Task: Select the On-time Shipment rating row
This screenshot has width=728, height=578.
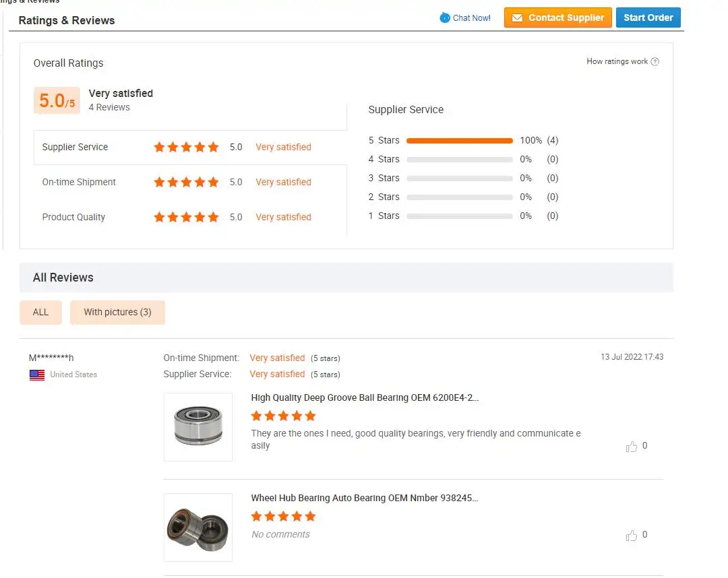Action: (x=190, y=183)
